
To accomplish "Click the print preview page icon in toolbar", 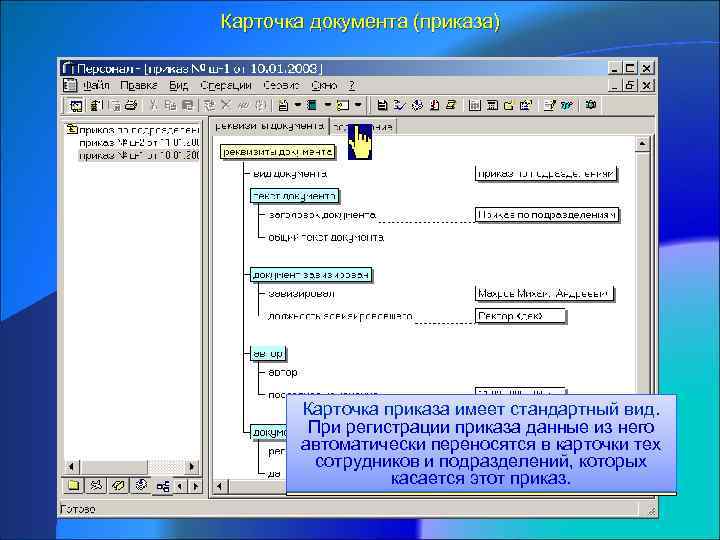I will tap(116, 106).
